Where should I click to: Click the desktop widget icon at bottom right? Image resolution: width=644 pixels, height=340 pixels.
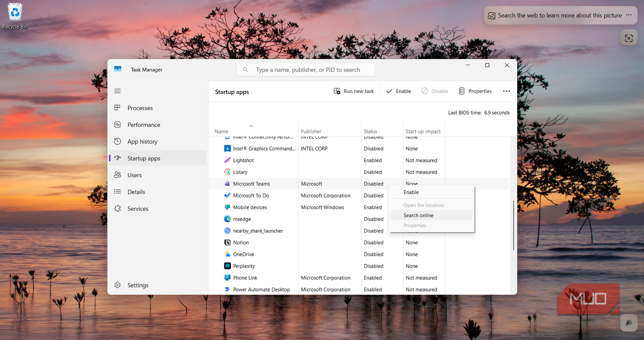[x=629, y=323]
